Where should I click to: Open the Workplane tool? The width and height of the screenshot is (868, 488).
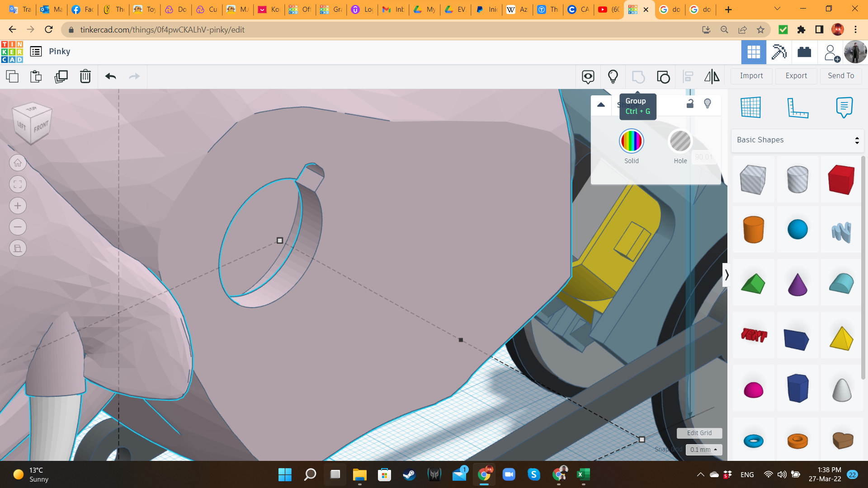coord(751,107)
